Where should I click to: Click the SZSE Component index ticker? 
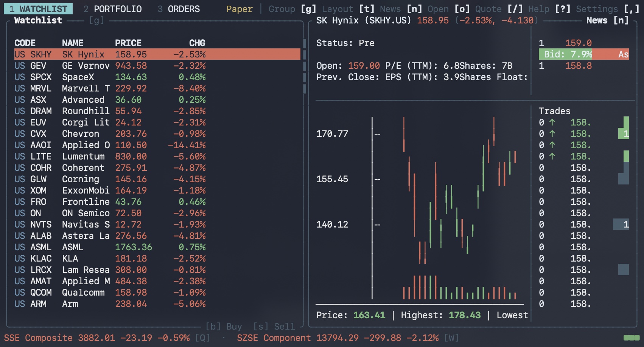(x=338, y=338)
